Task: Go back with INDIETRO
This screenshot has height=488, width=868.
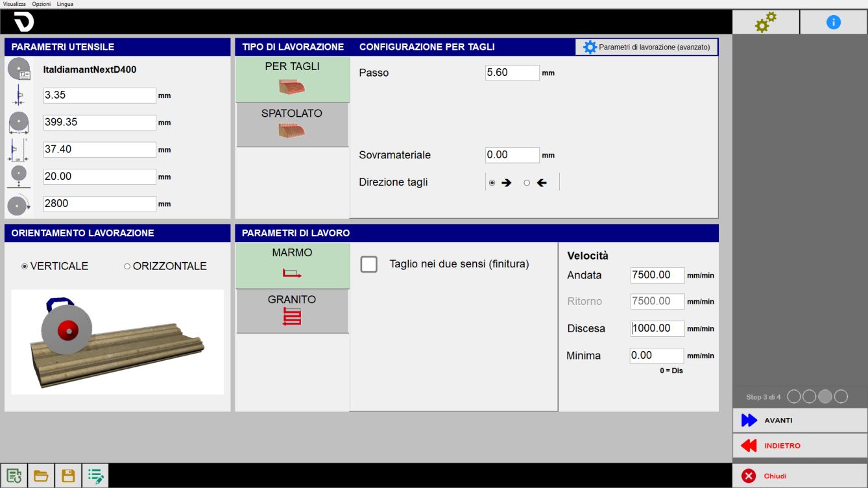Action: pyautogui.click(x=800, y=446)
